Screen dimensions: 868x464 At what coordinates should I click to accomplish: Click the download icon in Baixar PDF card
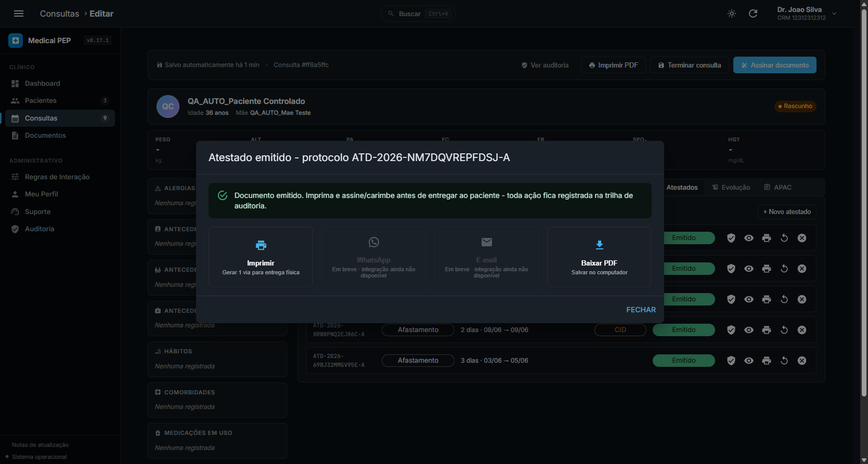point(599,245)
